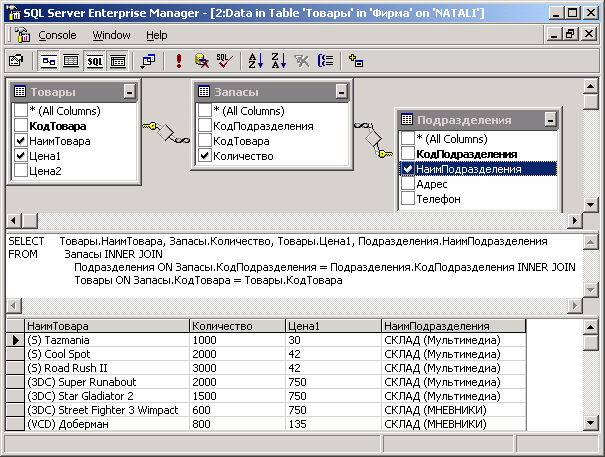This screenshot has height=457, width=605.
Task: Click the Подразделения table grid icon
Action: tap(407, 120)
